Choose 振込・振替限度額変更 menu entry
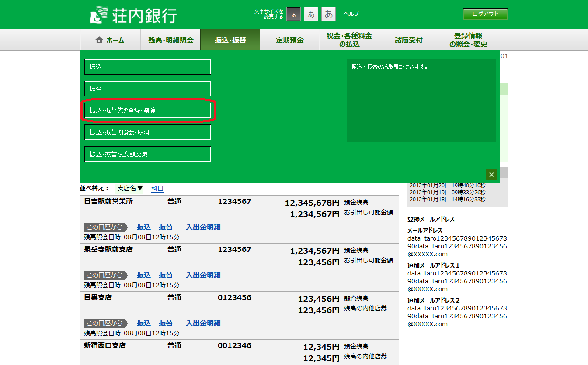Screen dimensions: 588x365 pos(148,154)
